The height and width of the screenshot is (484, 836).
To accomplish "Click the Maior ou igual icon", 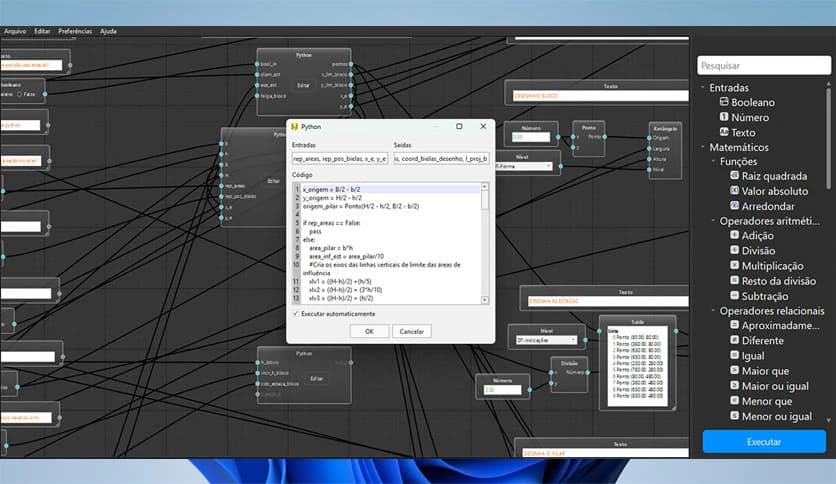I will (x=734, y=385).
